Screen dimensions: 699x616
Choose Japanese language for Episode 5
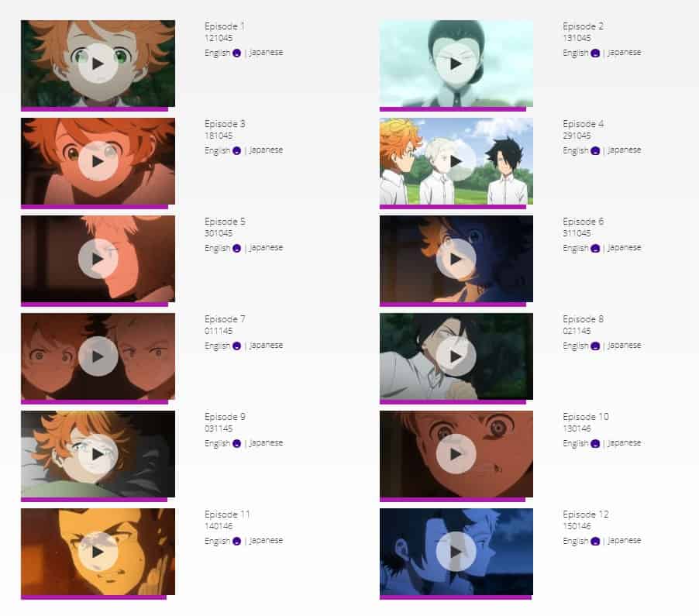click(266, 248)
